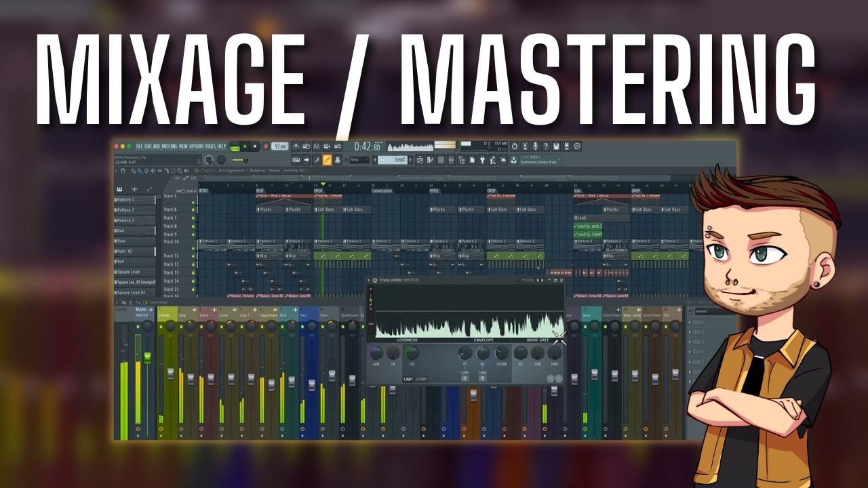Select the Kick mixer track
Screen dimensions: 868x488
click(x=288, y=312)
